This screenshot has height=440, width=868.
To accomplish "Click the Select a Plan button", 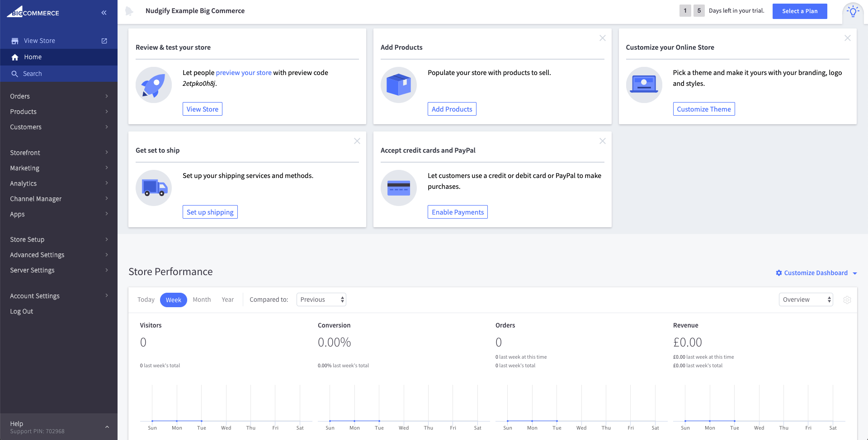I will (799, 11).
